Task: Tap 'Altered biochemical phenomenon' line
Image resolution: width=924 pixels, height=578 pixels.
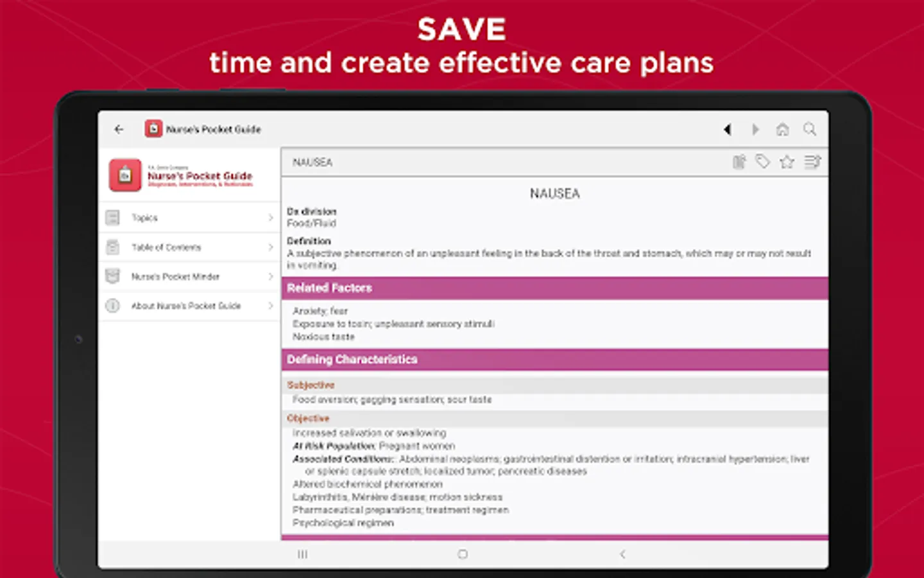Action: pos(368,484)
